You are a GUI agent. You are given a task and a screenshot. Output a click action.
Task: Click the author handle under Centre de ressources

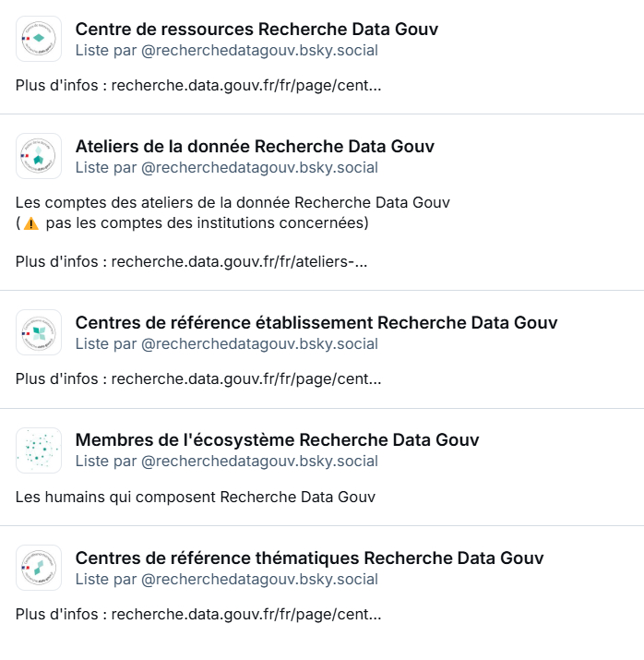(259, 50)
